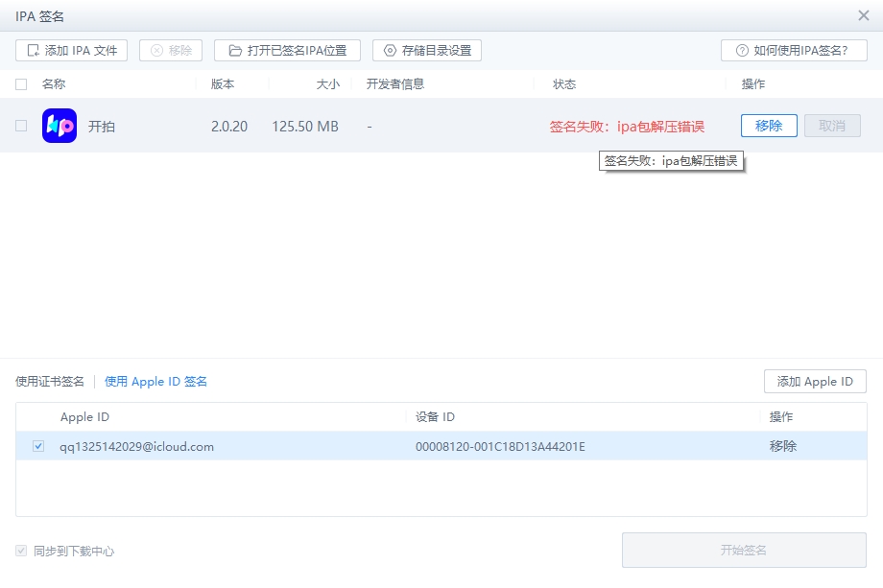Viewport: 883px width, 588px height.
Task: Click the 状态 column header
Action: (x=564, y=84)
